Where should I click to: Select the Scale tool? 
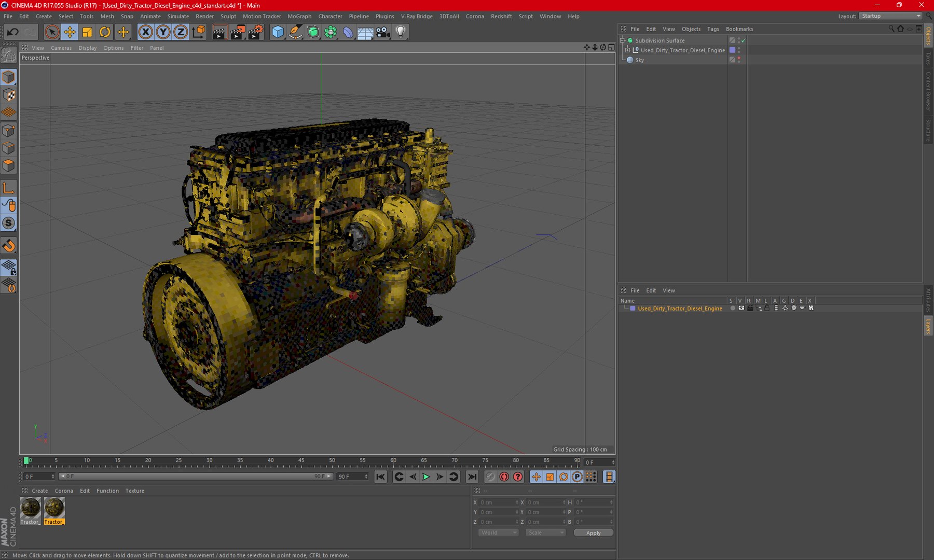(x=87, y=32)
